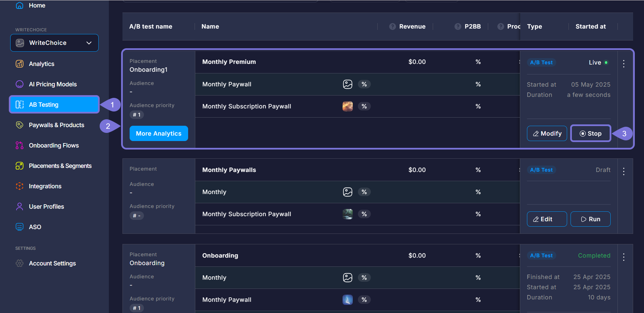
Task: Stop the live Monthly Premium test
Action: pyautogui.click(x=590, y=134)
